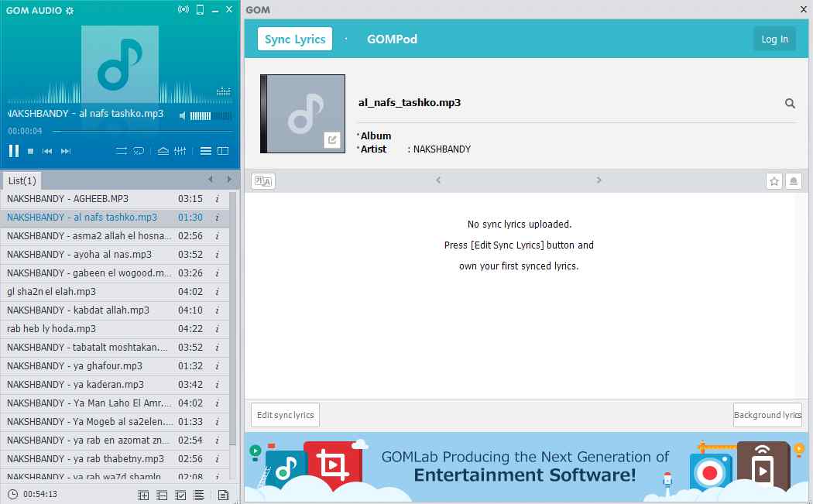
Task: Select the List(1) playlist tab
Action: (22, 180)
